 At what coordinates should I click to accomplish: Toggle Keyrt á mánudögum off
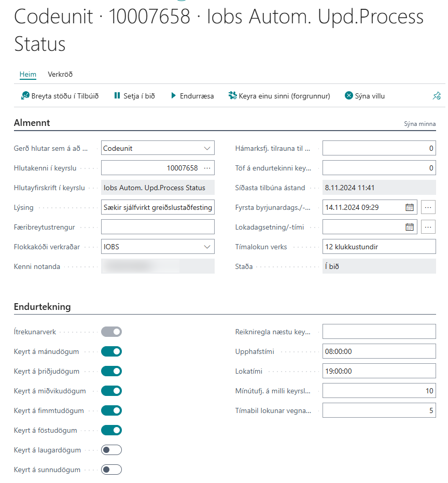[111, 351]
